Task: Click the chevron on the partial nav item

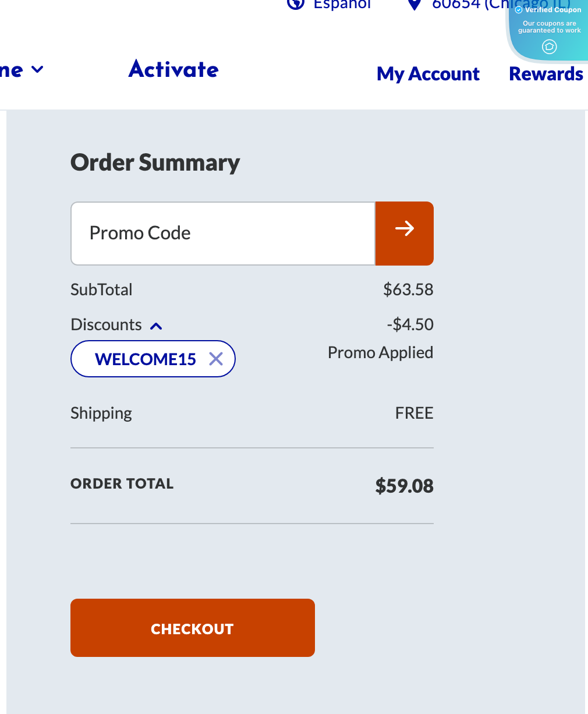Action: [x=37, y=69]
